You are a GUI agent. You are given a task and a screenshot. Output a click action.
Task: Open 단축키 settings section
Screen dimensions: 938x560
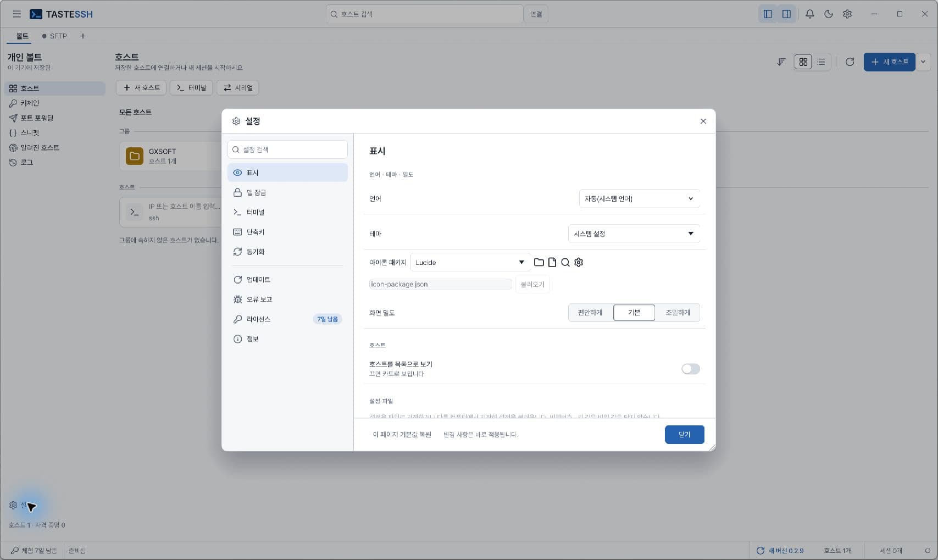[287, 232]
